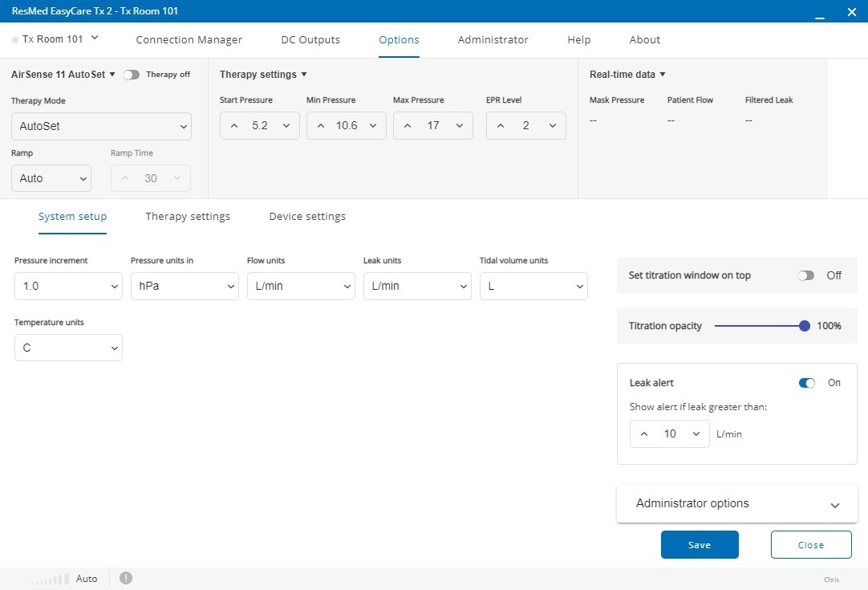Open the DC Outputs menu

[x=310, y=40]
